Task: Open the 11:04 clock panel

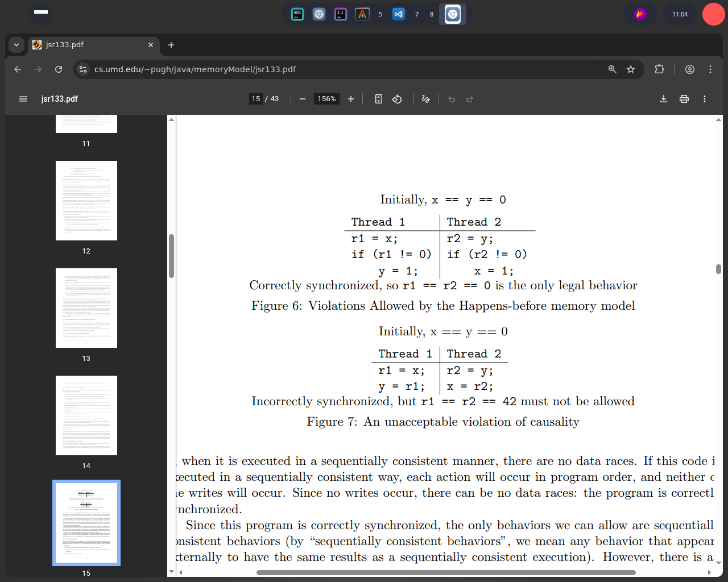Action: click(x=680, y=14)
